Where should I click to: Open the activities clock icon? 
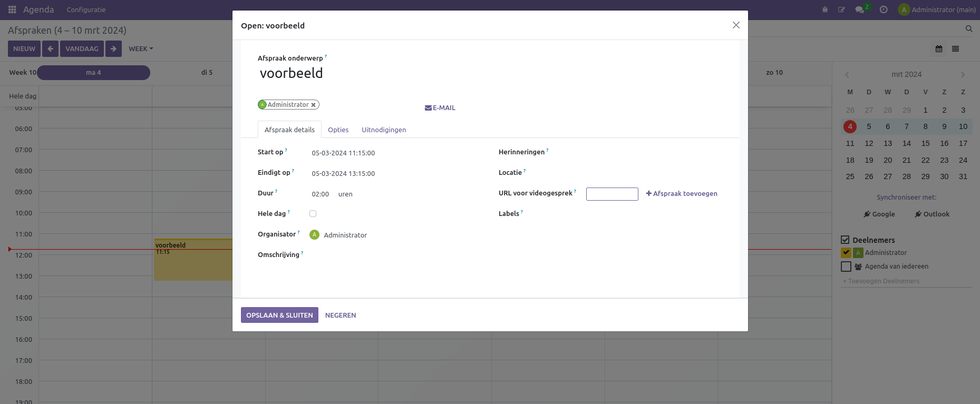point(884,9)
